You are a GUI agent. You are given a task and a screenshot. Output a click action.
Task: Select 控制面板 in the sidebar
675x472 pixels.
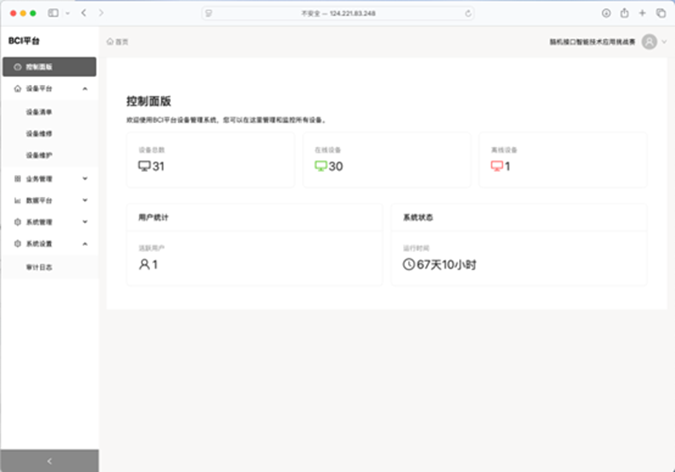pyautogui.click(x=48, y=67)
